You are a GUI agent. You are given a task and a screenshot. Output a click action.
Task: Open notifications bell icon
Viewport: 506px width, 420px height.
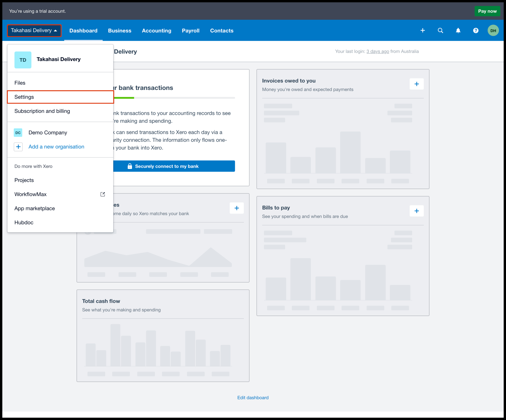[458, 31]
